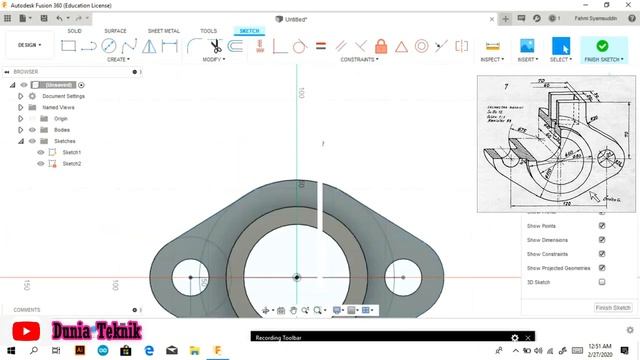Click the Undo arrow button

tap(60, 18)
